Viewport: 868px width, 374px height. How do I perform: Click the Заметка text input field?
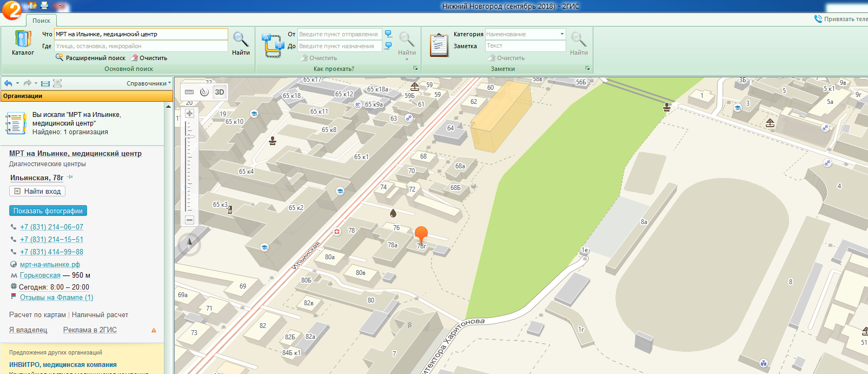tap(525, 46)
